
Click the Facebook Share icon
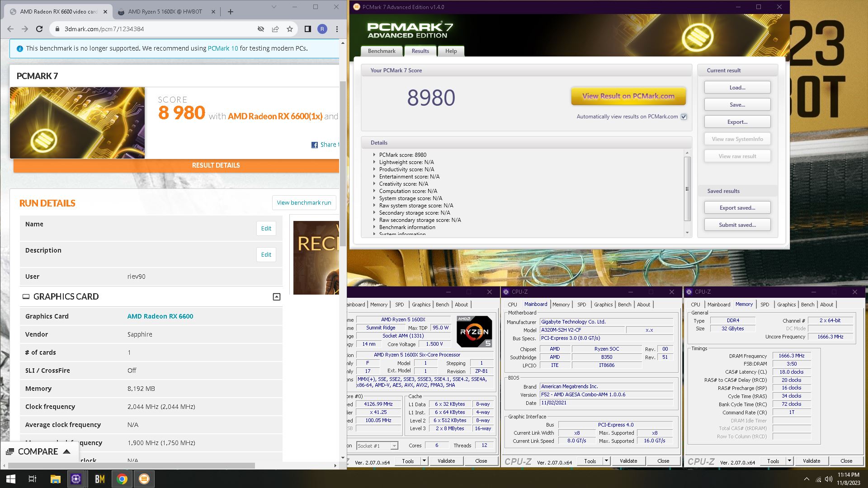(315, 145)
